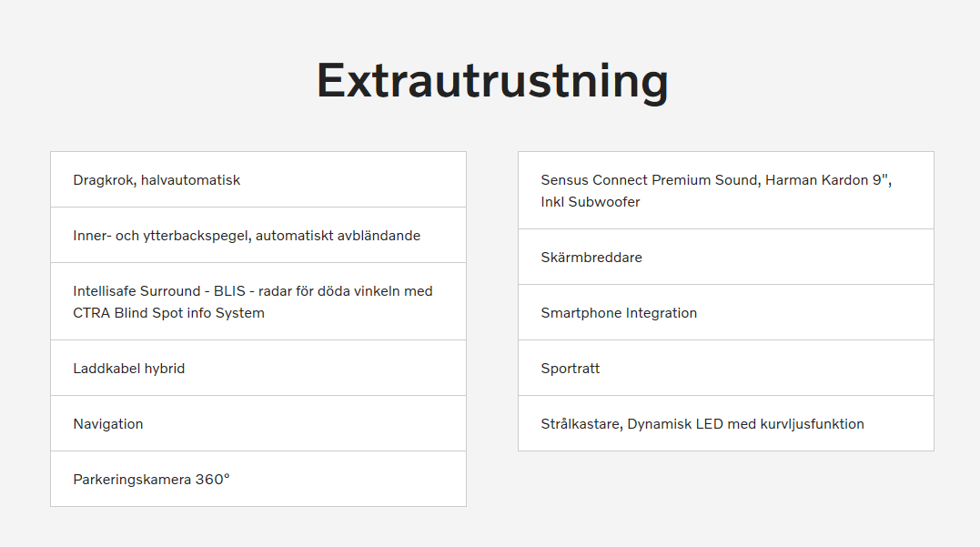This screenshot has width=980, height=547.
Task: Click the 360° text
Action: (213, 480)
